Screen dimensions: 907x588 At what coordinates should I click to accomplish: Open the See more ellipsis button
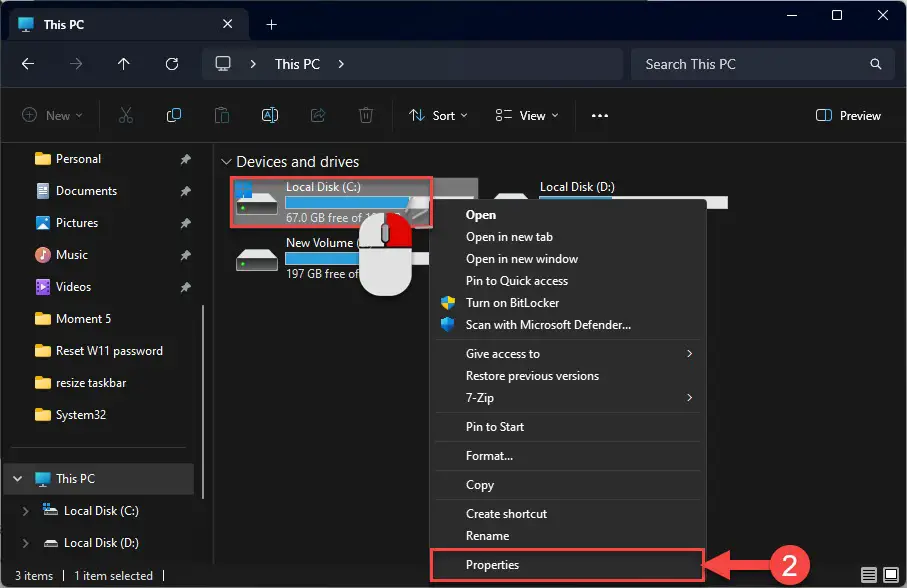599,115
